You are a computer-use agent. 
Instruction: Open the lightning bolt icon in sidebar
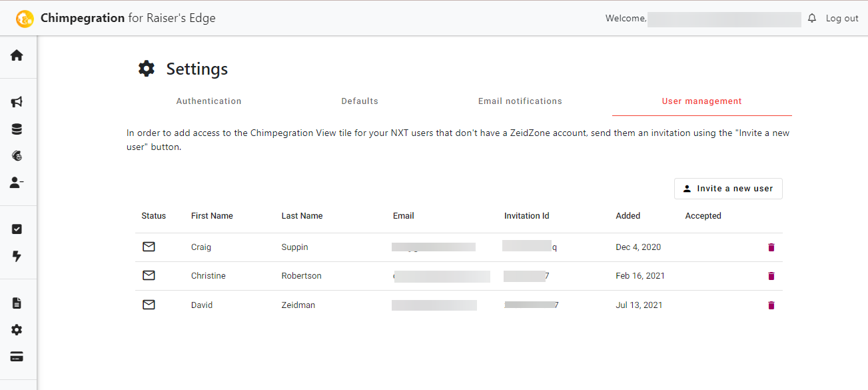pyautogui.click(x=17, y=256)
